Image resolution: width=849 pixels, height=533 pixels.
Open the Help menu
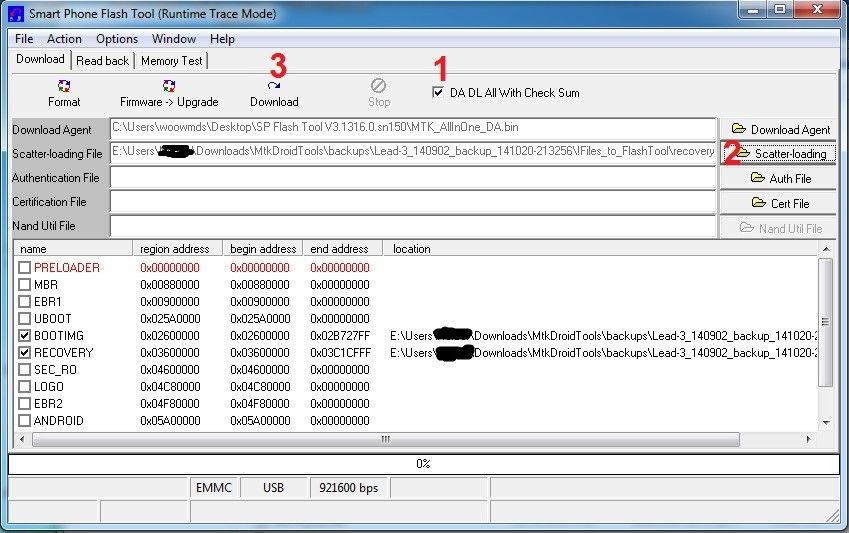(x=222, y=39)
